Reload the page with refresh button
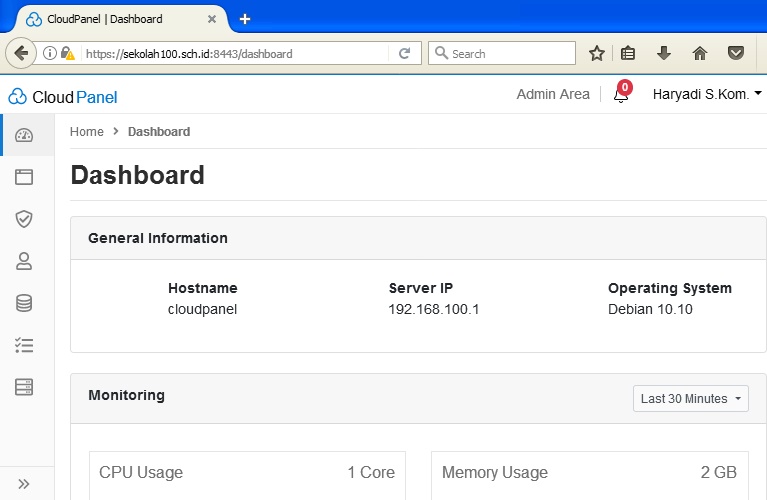The width and height of the screenshot is (767, 500). (405, 54)
